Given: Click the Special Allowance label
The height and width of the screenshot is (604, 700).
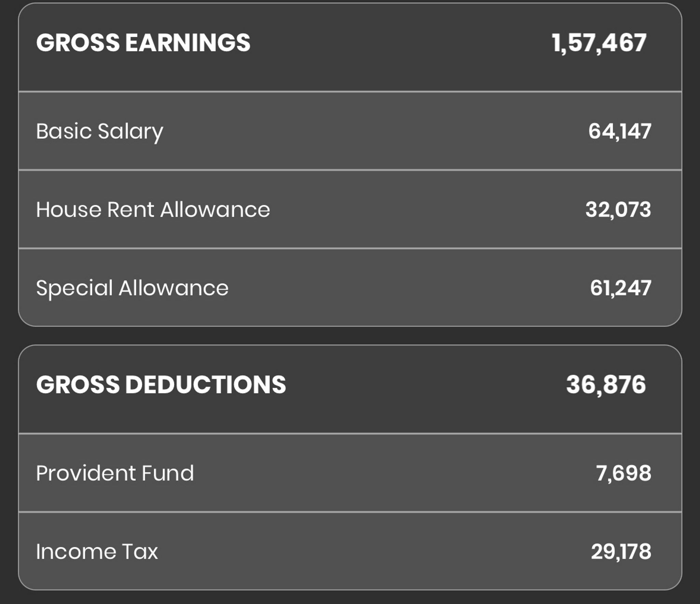Looking at the screenshot, I should tap(132, 288).
